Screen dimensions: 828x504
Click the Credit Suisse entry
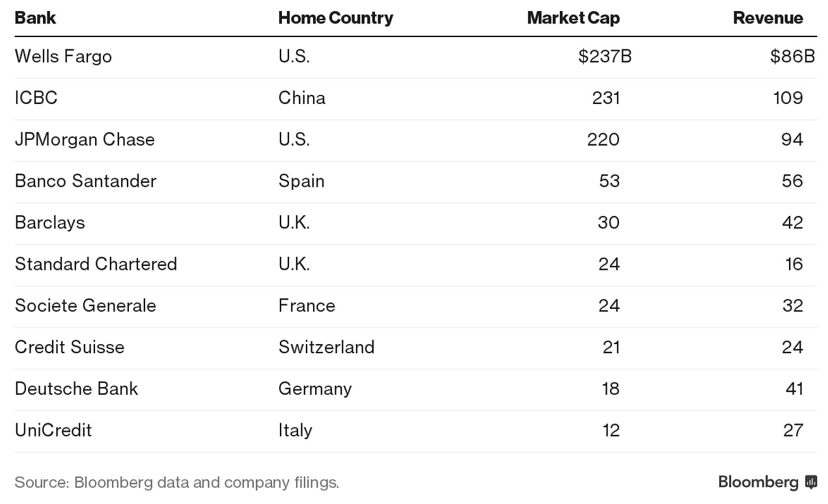click(x=70, y=347)
